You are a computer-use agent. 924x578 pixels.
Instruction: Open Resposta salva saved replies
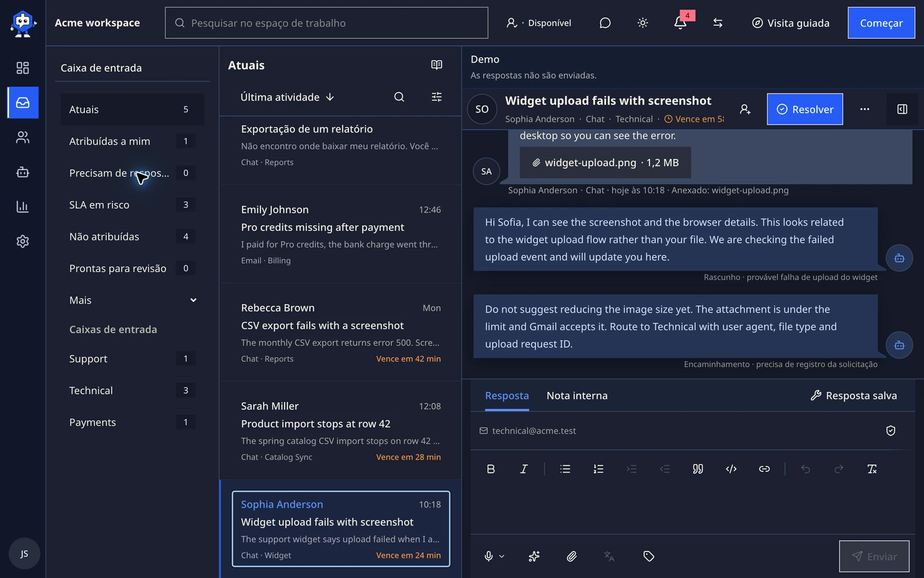coord(854,396)
